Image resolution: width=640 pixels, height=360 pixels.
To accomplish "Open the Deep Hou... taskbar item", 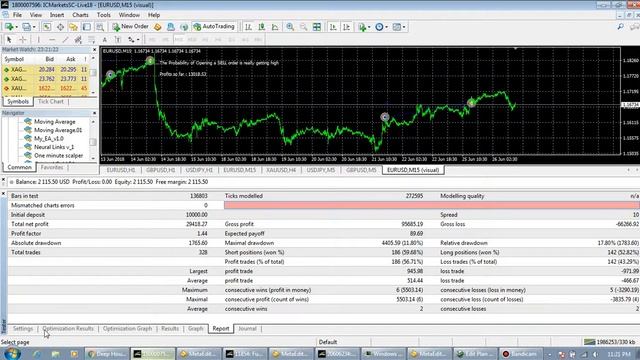I will pyautogui.click(x=107, y=354).
